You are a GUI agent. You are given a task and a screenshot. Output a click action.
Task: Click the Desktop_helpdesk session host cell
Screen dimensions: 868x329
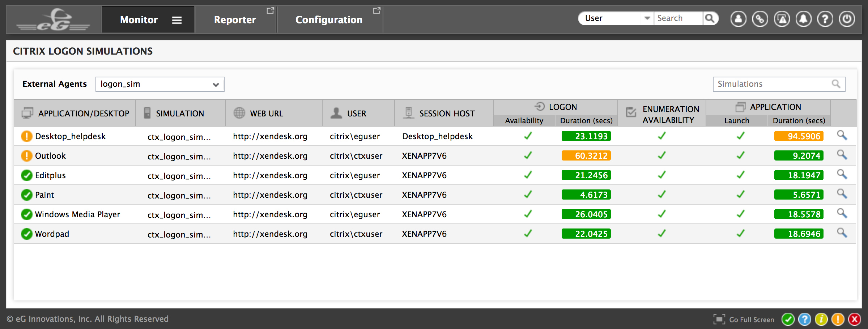[x=437, y=136]
